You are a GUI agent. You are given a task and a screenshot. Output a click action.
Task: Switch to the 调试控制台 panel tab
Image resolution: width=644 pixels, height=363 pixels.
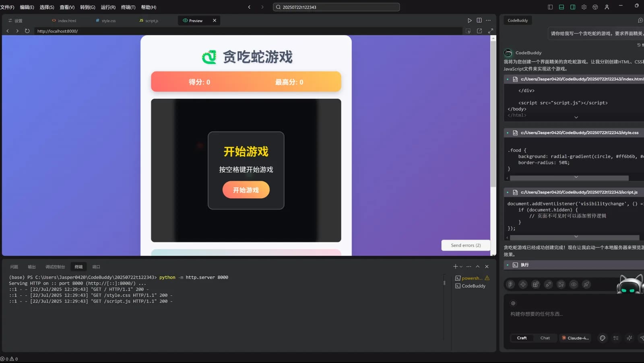pos(55,267)
